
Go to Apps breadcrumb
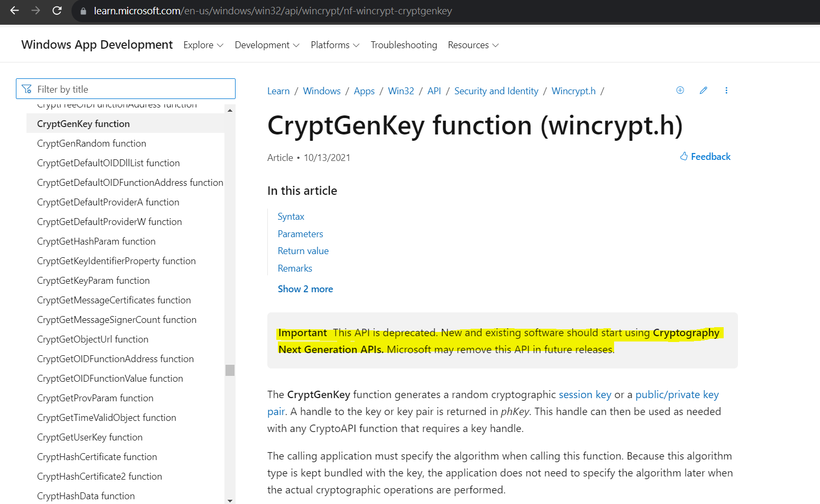click(364, 91)
